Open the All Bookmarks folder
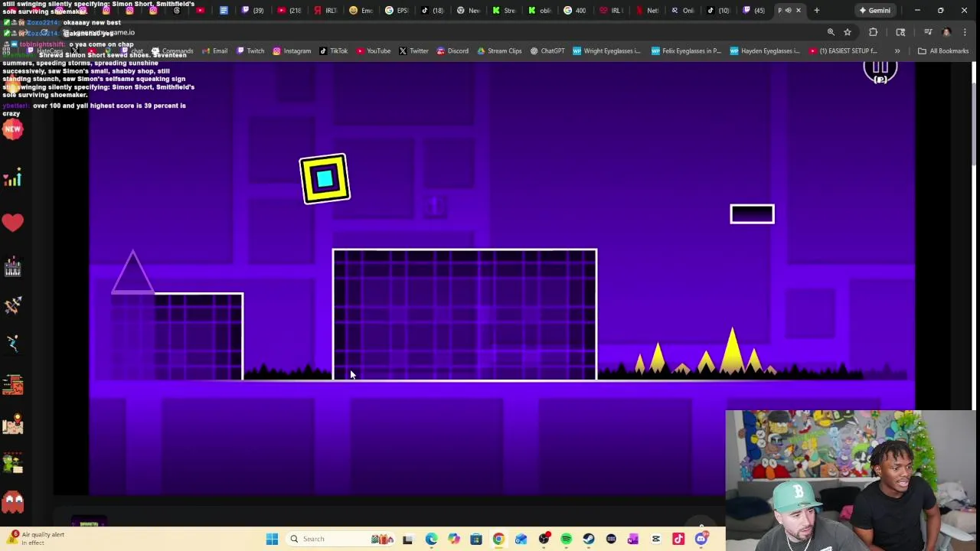This screenshot has width=980, height=551. tap(943, 51)
